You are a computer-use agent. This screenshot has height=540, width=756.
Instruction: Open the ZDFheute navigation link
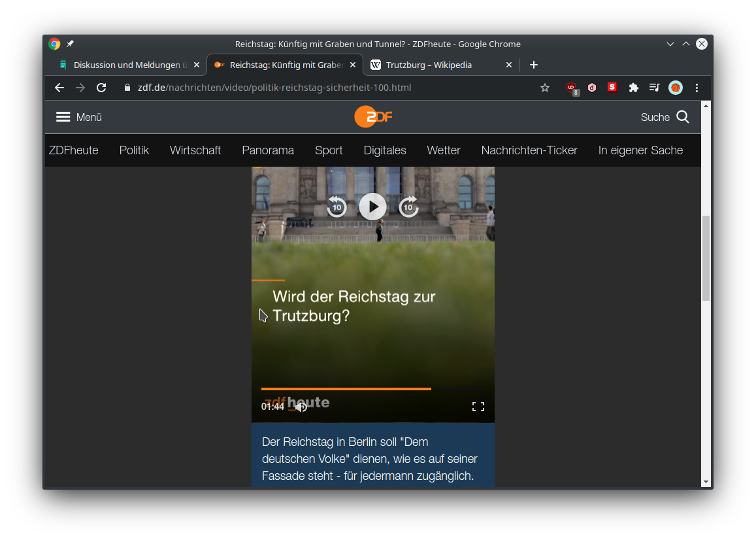pyautogui.click(x=73, y=150)
